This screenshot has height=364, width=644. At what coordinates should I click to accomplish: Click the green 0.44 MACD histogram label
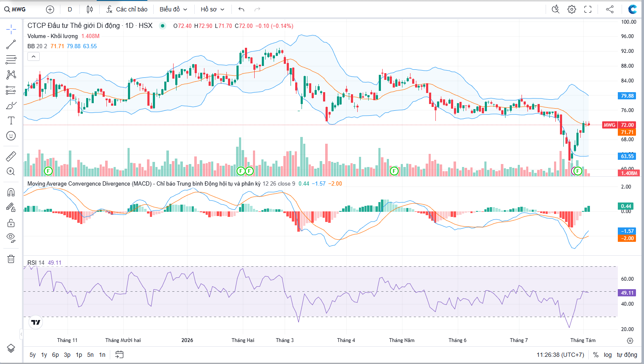click(626, 206)
